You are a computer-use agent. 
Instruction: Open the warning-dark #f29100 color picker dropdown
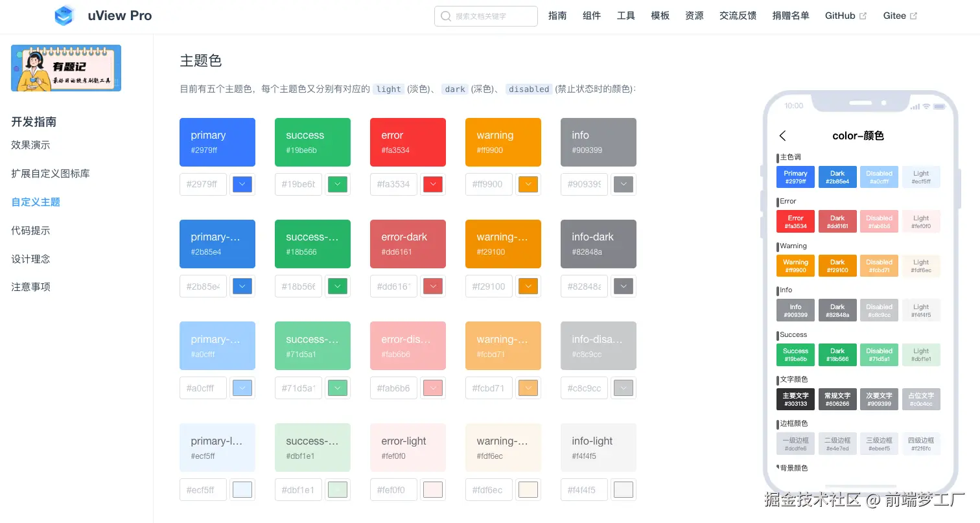click(528, 286)
